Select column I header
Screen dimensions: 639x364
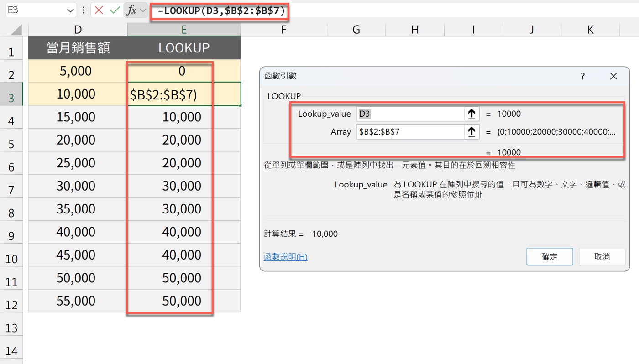pos(473,30)
